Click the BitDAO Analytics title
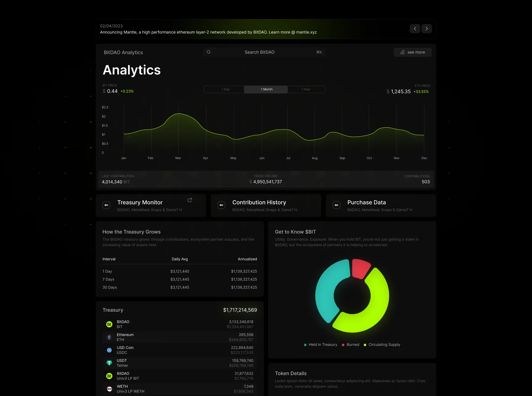This screenshot has height=396, width=532. tap(123, 53)
